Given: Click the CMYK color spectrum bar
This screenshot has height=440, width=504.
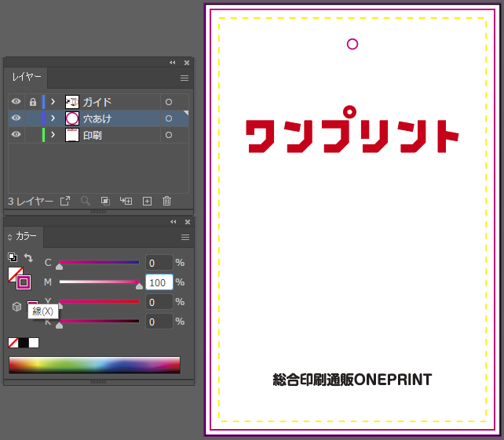Looking at the screenshot, I should click(94, 365).
